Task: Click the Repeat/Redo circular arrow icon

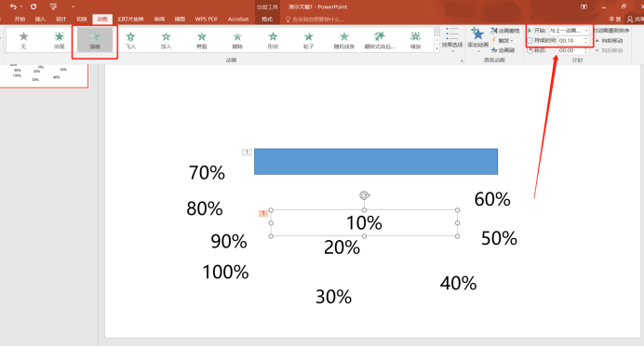Action: click(34, 7)
